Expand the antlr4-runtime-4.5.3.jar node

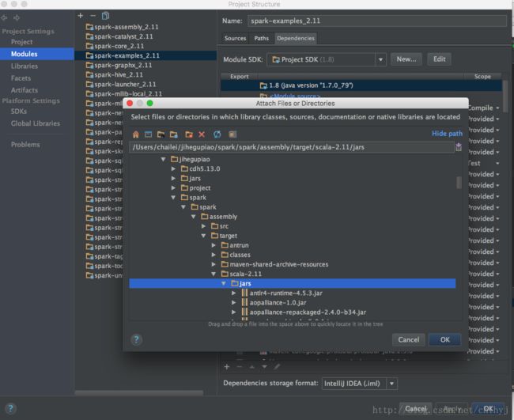click(x=234, y=293)
